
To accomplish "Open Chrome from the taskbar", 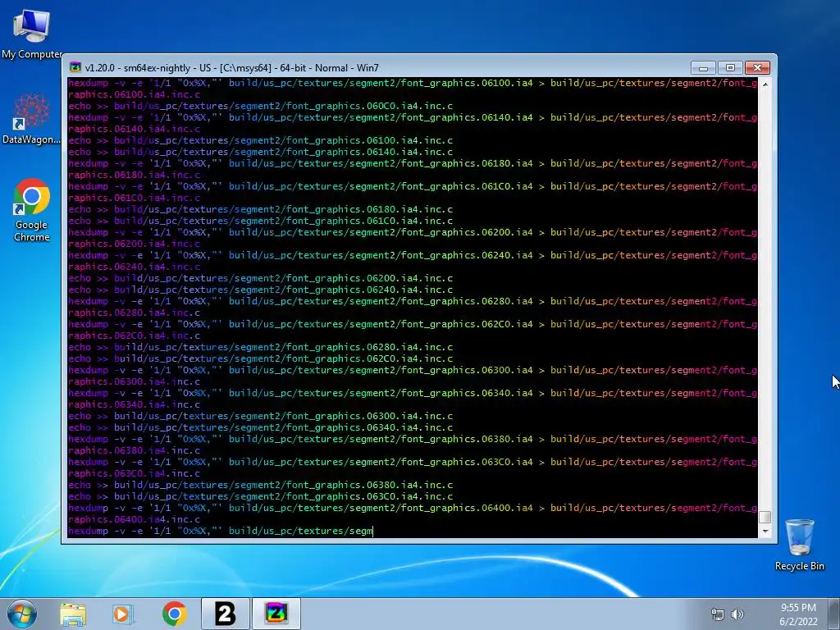I will [174, 614].
